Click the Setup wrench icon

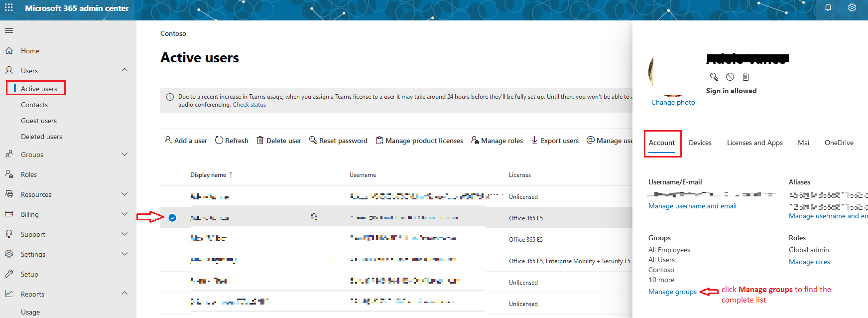click(x=9, y=274)
